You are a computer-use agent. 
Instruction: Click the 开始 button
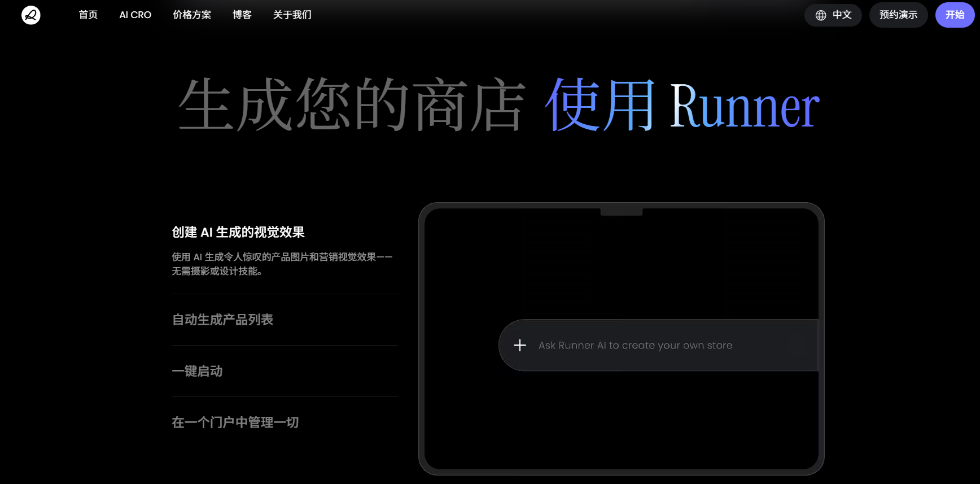(x=955, y=15)
